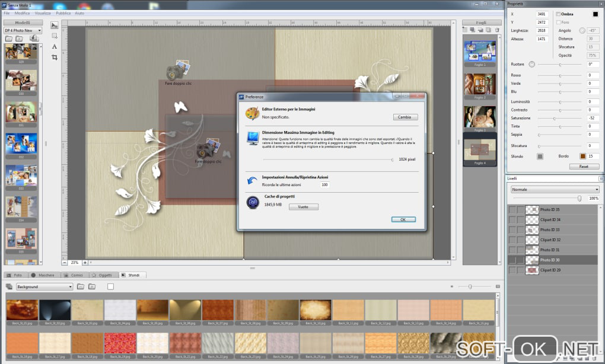Image resolution: width=605 pixels, height=364 pixels.
Task: Select the marquee add-area tool
Action: tap(55, 36)
